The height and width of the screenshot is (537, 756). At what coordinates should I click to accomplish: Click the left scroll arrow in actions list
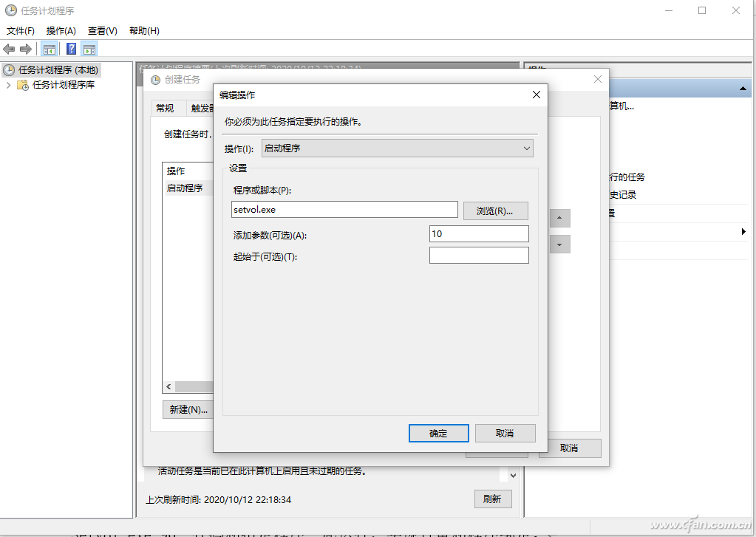pos(168,386)
